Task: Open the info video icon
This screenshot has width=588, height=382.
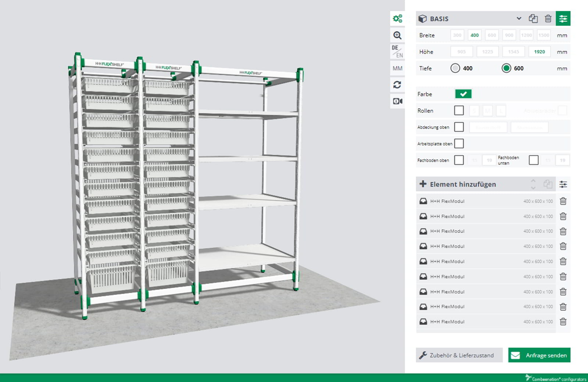Action: click(398, 101)
